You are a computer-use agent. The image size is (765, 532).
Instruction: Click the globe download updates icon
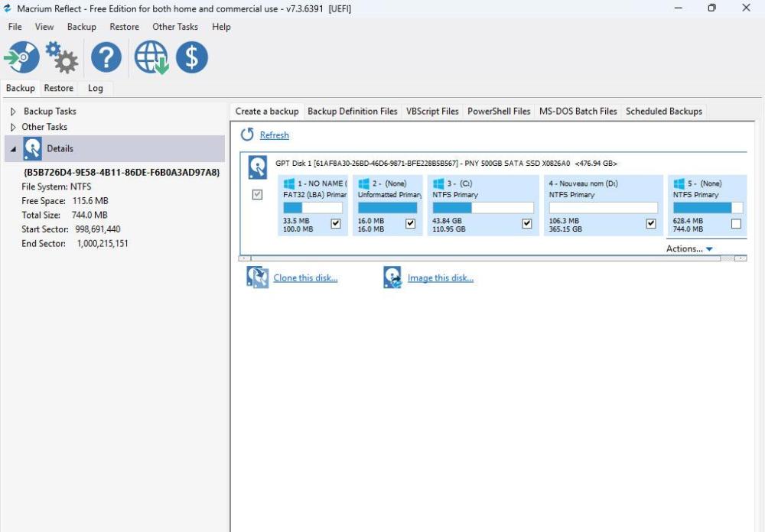click(151, 57)
